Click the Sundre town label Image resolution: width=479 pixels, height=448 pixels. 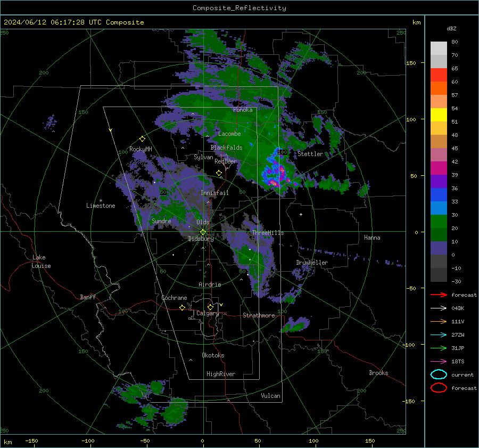pos(161,221)
